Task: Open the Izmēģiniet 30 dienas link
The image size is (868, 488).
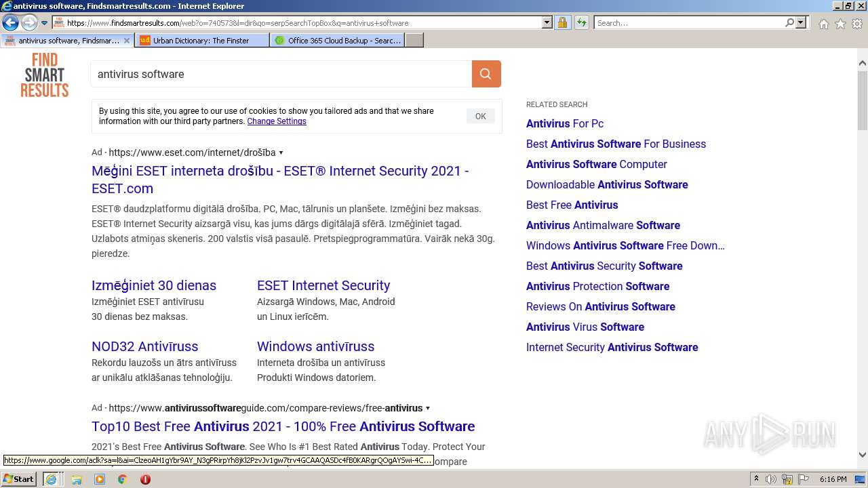Action: [154, 285]
